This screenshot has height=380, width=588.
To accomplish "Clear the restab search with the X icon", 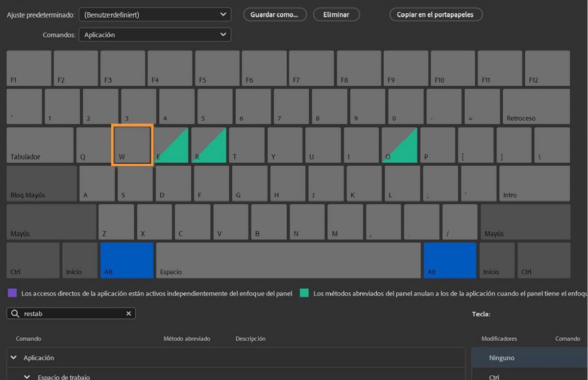I will pos(128,314).
